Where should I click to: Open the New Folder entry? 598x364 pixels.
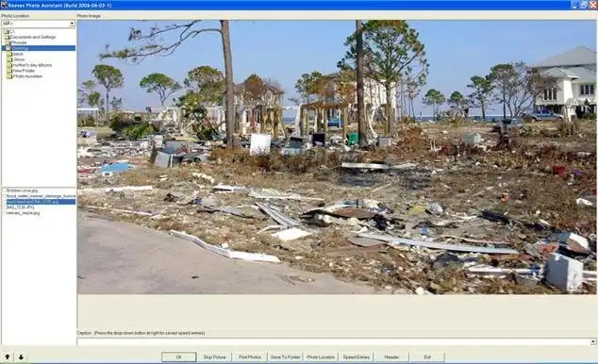click(21, 71)
